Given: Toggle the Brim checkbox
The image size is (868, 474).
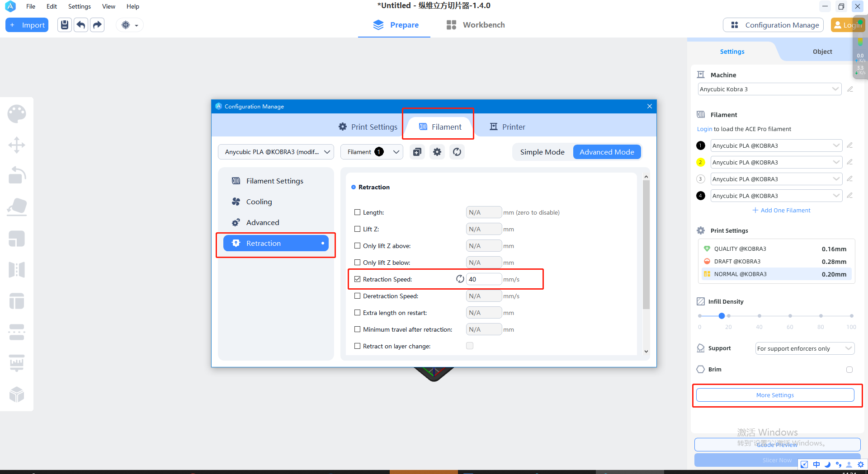Looking at the screenshot, I should (849, 370).
